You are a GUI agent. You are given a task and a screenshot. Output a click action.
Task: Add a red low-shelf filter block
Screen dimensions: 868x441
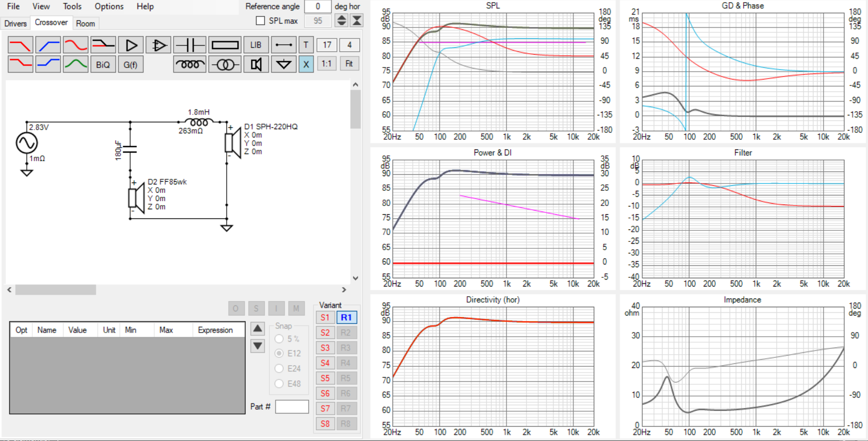pos(20,64)
